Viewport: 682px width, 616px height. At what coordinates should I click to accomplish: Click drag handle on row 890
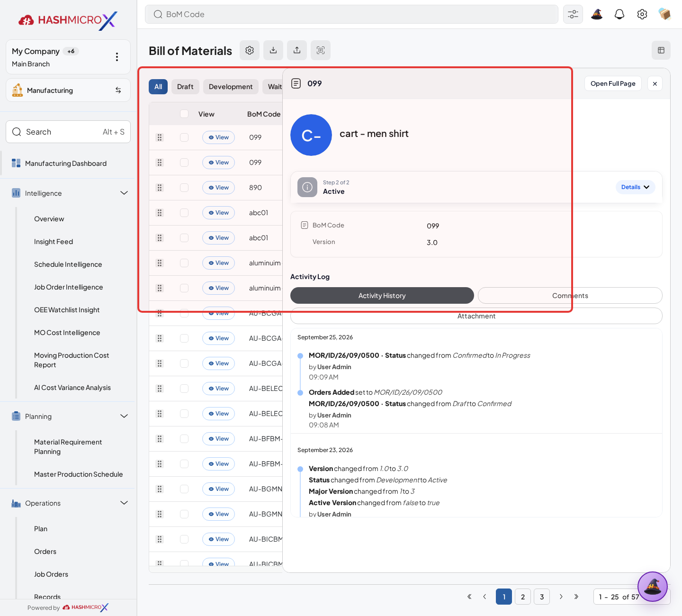pos(160,188)
